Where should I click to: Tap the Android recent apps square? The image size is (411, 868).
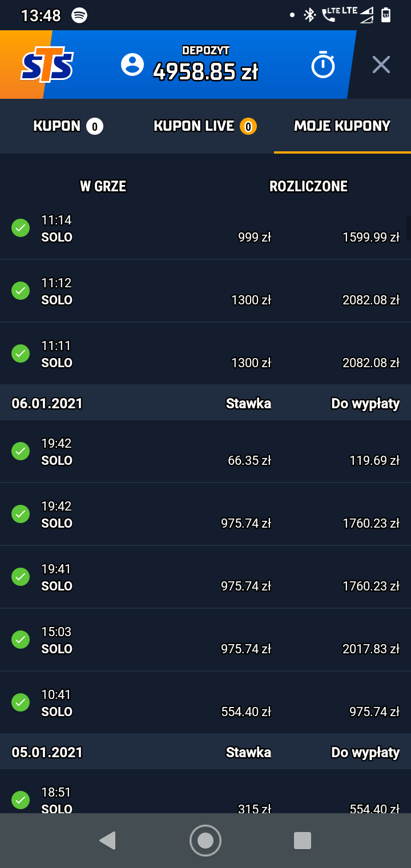point(302,841)
